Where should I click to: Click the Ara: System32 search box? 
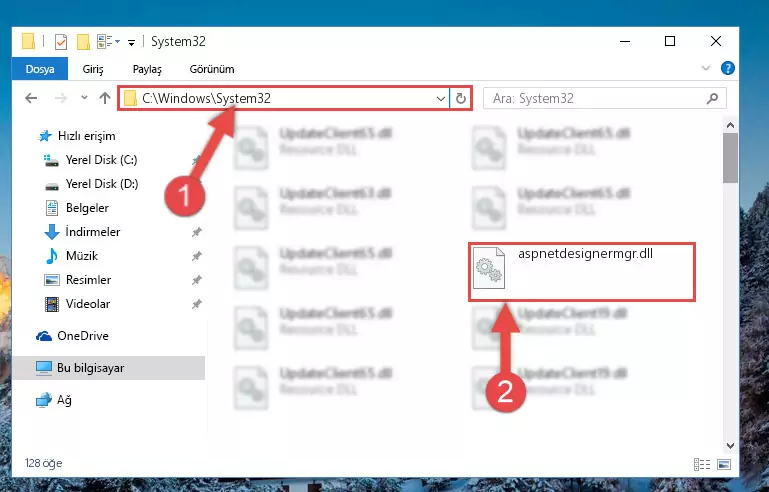click(605, 99)
